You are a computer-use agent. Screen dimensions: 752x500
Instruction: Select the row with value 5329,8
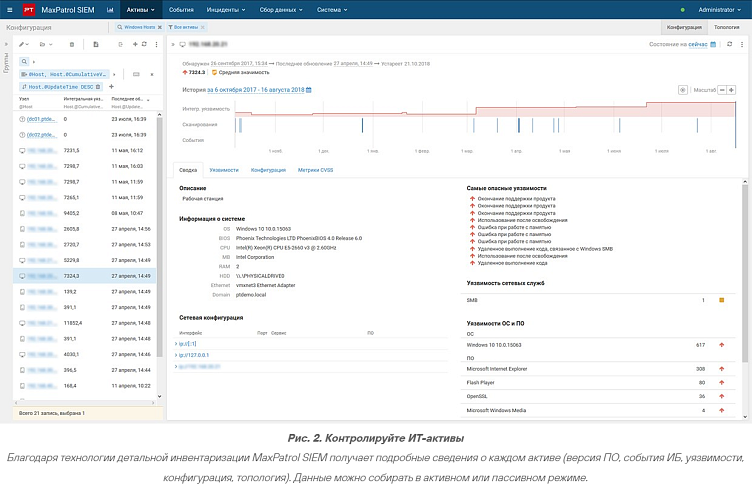[85, 260]
